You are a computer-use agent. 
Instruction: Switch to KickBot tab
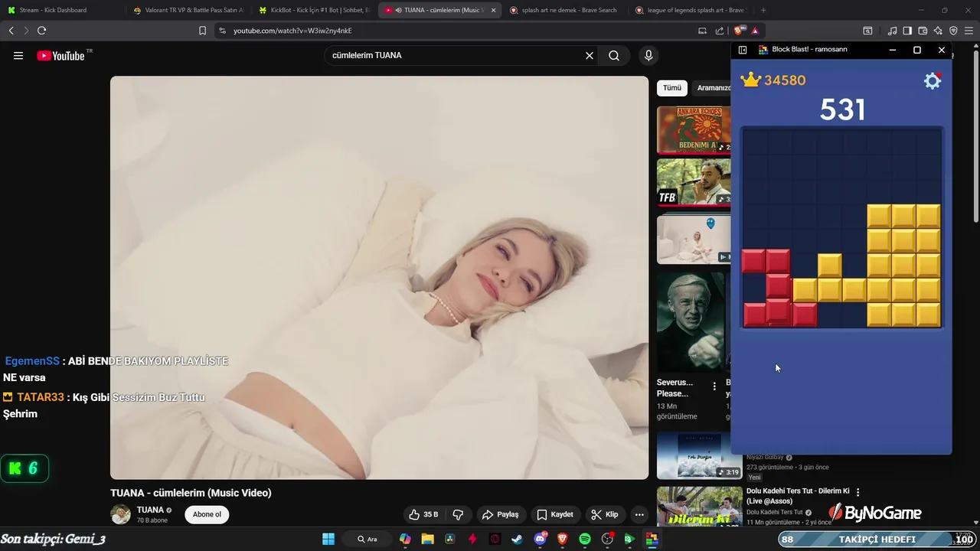[x=314, y=10]
